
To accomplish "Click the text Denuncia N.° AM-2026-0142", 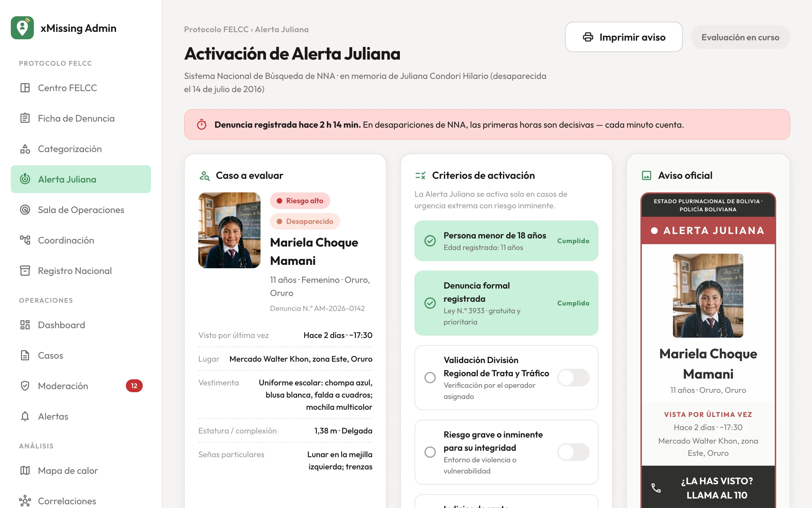I will point(317,308).
